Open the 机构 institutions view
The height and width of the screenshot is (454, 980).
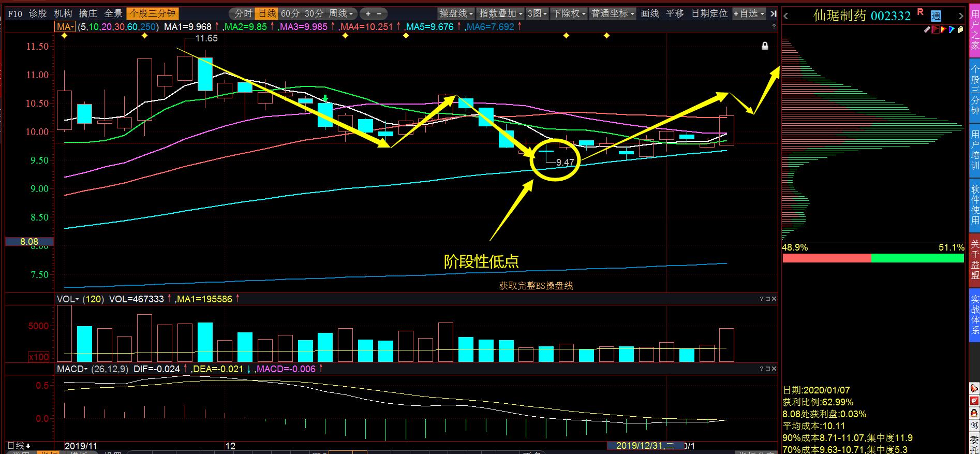point(63,13)
